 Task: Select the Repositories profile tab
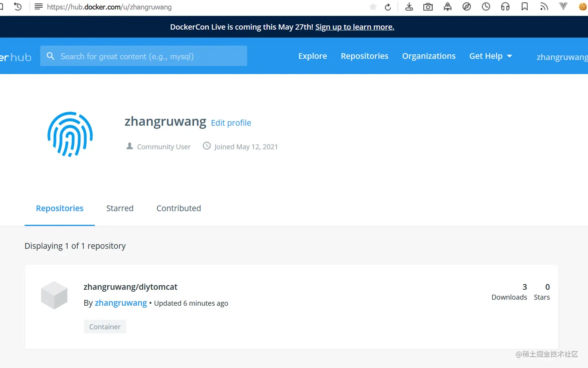59,208
